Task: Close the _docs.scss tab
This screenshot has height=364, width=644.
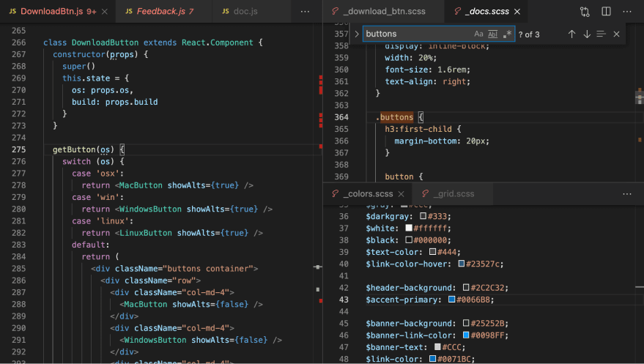Action: point(515,12)
